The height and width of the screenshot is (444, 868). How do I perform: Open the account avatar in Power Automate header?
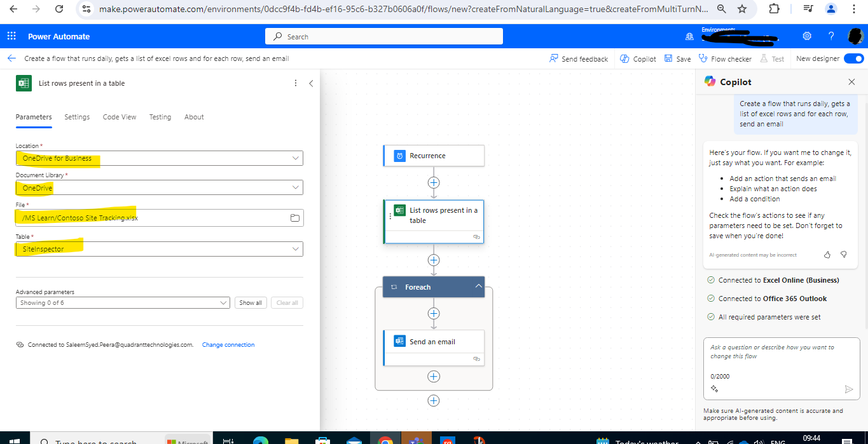point(856,36)
